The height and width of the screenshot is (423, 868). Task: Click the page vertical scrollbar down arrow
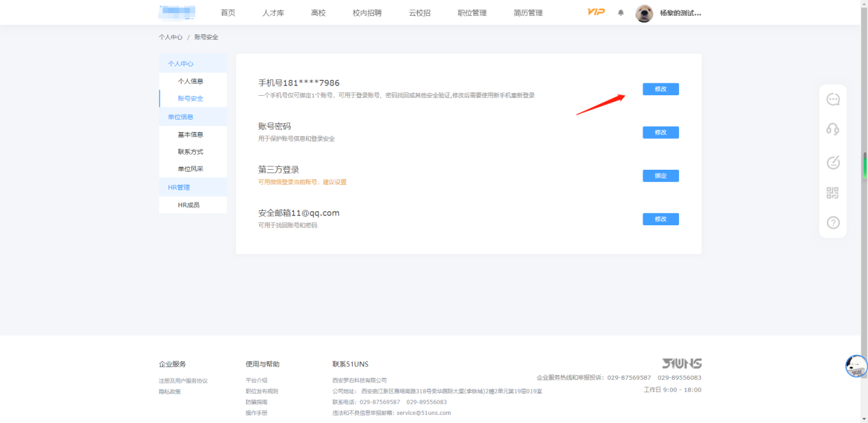coord(863,418)
